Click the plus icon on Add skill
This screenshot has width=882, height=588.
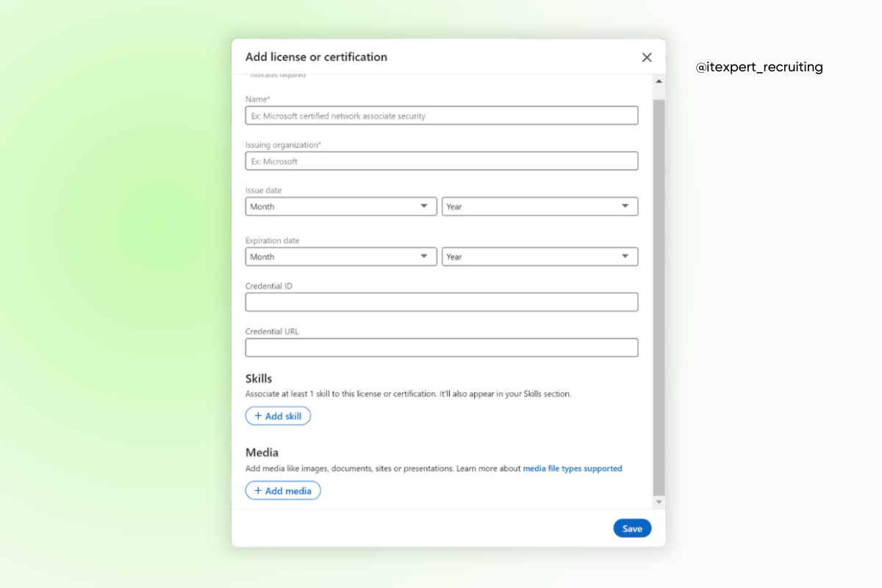259,415
